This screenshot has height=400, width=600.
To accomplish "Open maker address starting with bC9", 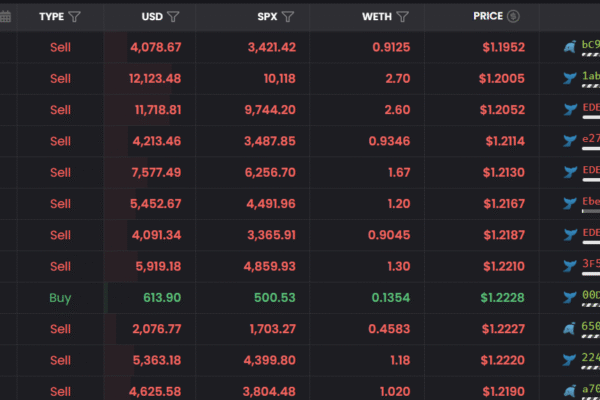I will click(x=591, y=46).
